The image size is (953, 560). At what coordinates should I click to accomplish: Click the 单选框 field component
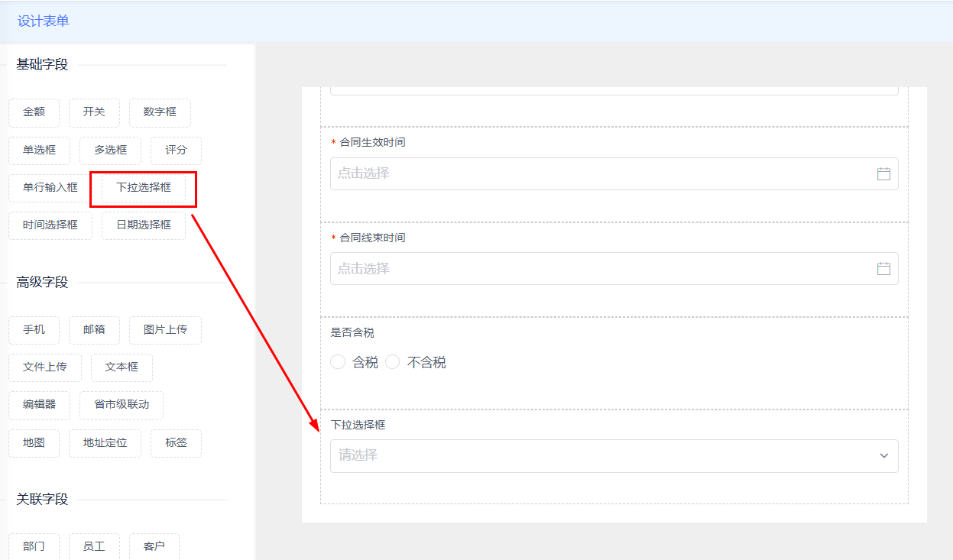click(x=39, y=151)
